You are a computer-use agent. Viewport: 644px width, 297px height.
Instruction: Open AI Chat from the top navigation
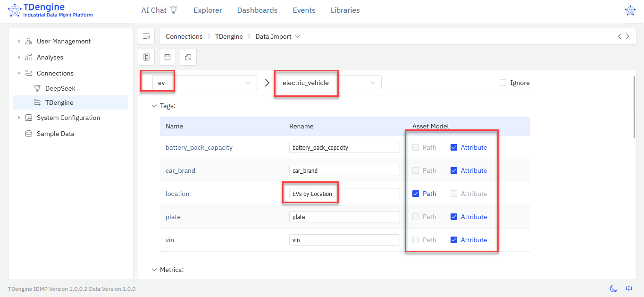click(159, 10)
